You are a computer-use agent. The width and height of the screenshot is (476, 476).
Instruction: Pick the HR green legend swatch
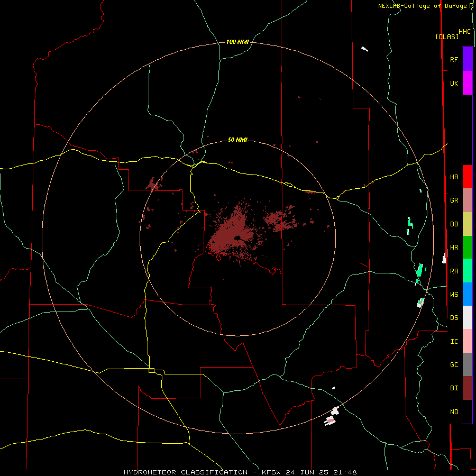tap(467, 247)
